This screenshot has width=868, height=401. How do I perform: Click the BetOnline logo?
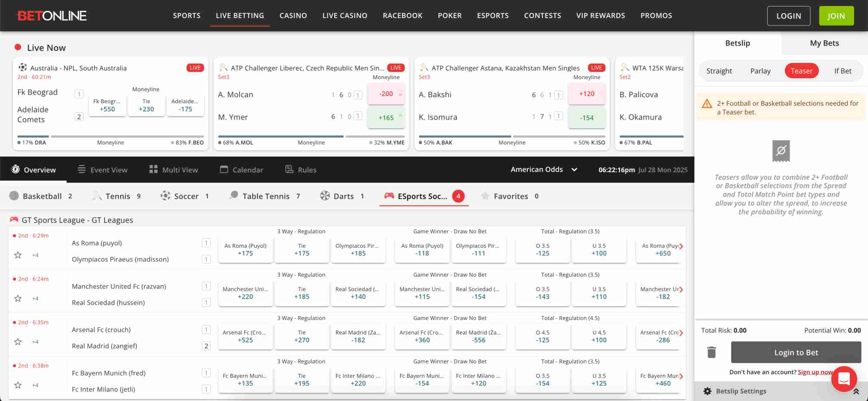(x=51, y=16)
